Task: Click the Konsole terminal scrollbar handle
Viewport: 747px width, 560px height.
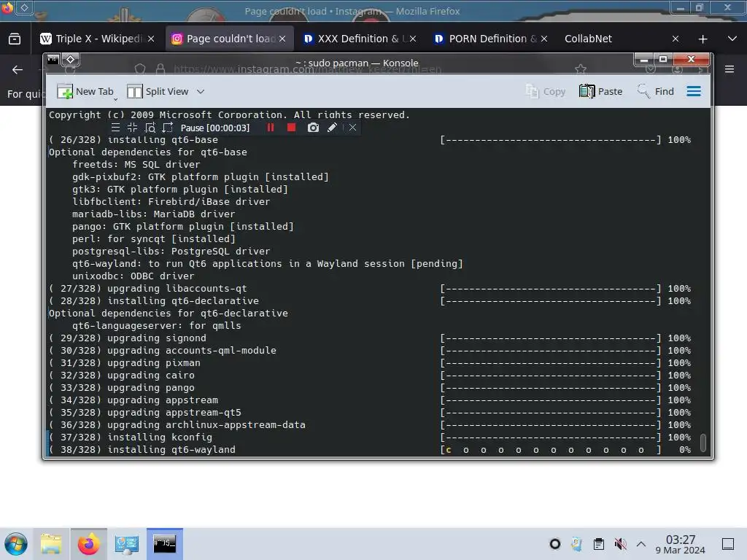Action: [703, 443]
